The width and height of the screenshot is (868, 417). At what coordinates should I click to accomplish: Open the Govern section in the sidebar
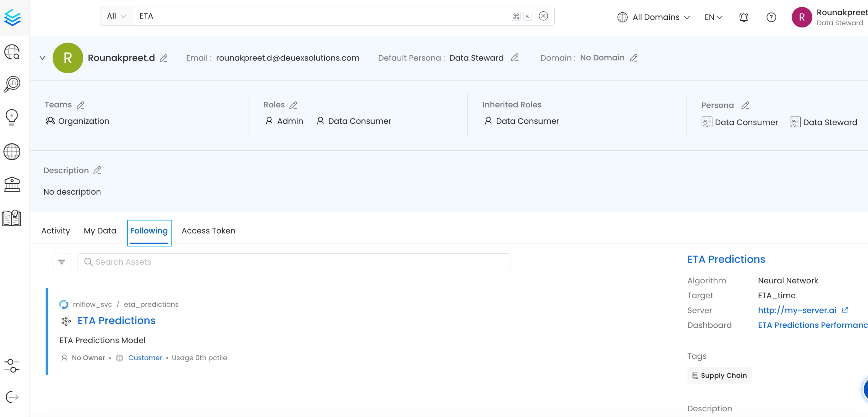[x=12, y=184]
